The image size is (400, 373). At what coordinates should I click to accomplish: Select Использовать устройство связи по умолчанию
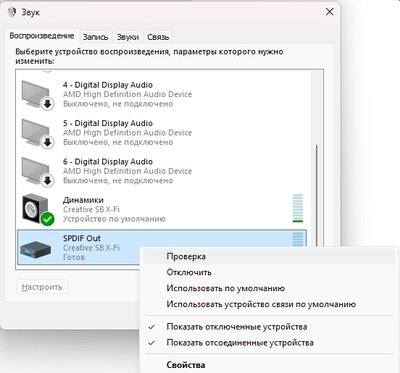(x=269, y=304)
